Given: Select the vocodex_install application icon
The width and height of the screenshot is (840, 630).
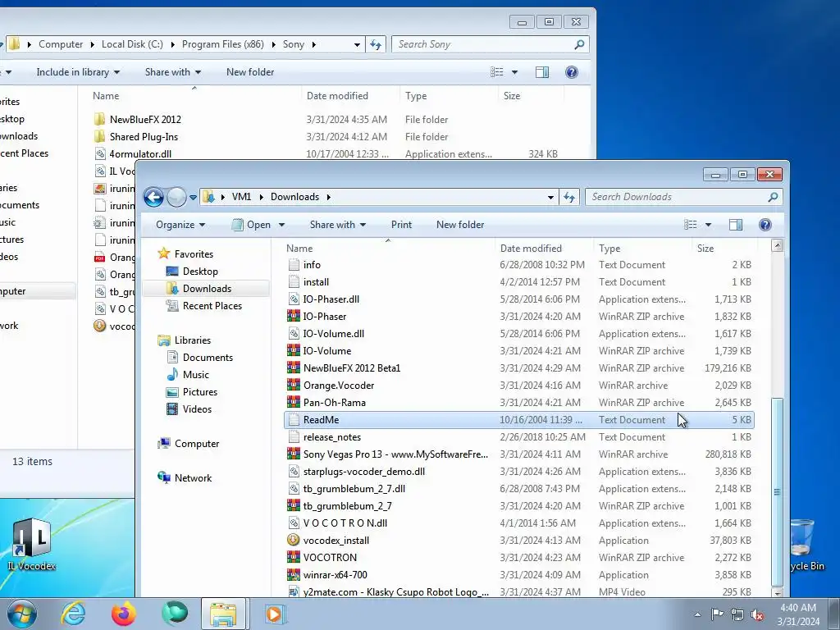Looking at the screenshot, I should 293,540.
